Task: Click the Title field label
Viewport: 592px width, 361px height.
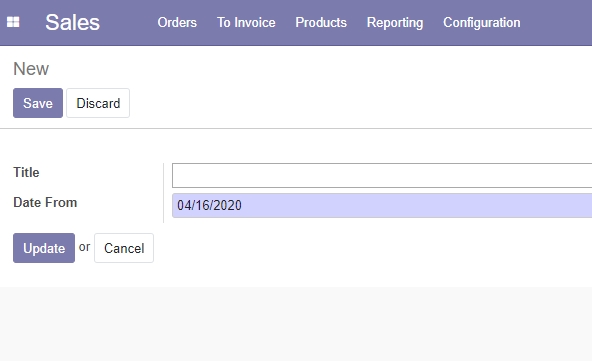Action: point(26,172)
